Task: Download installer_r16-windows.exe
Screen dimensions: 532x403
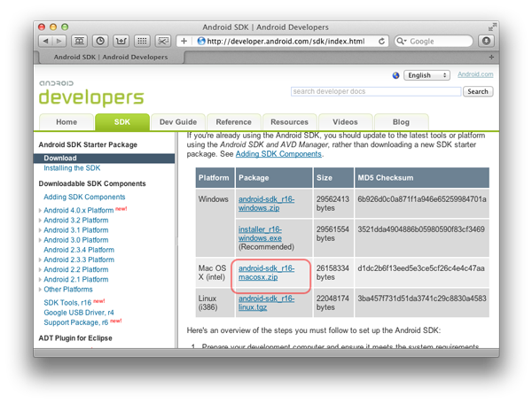Action: (x=260, y=234)
